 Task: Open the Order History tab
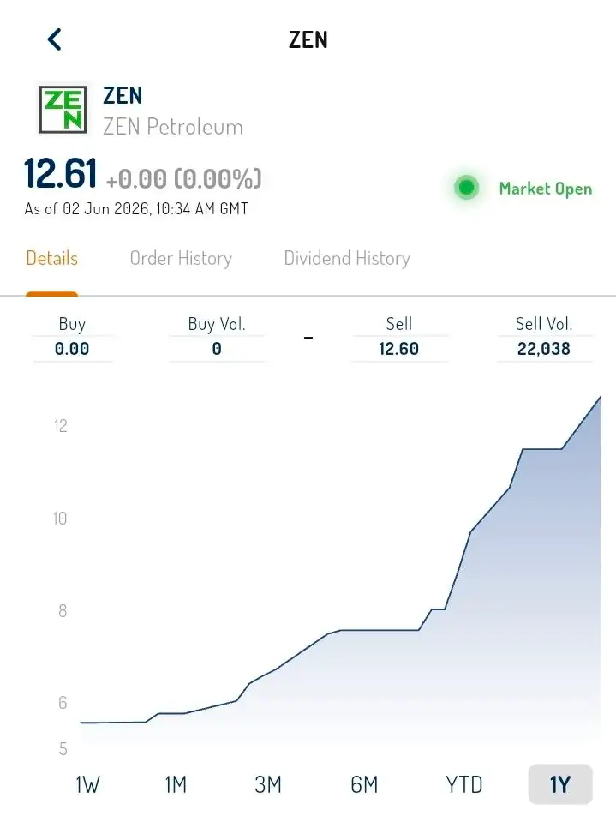181,258
